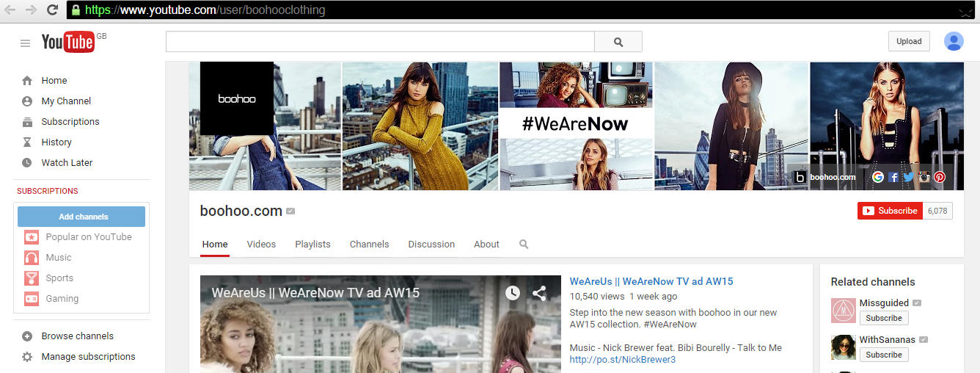Click the browser forward arrow

click(x=31, y=10)
